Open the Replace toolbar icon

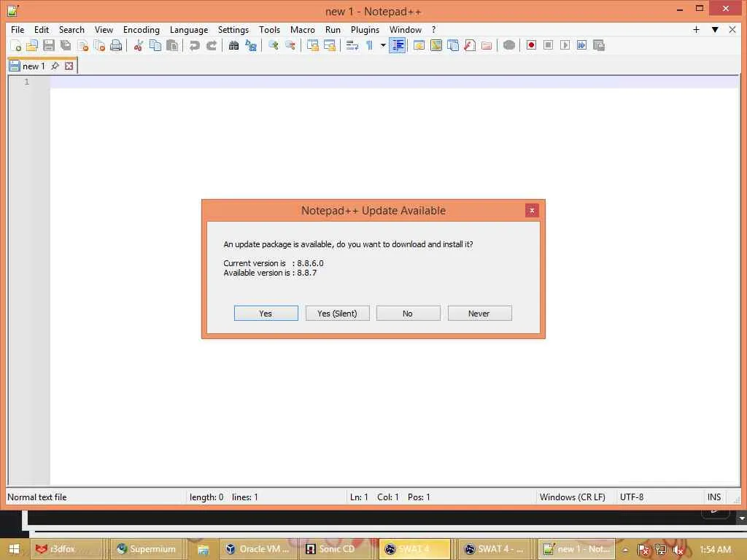[251, 45]
